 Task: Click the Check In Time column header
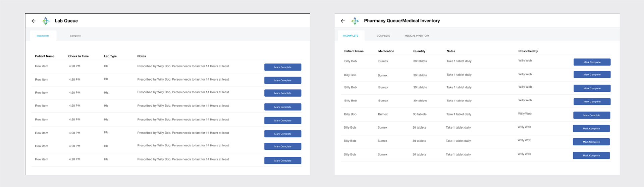[78, 56]
